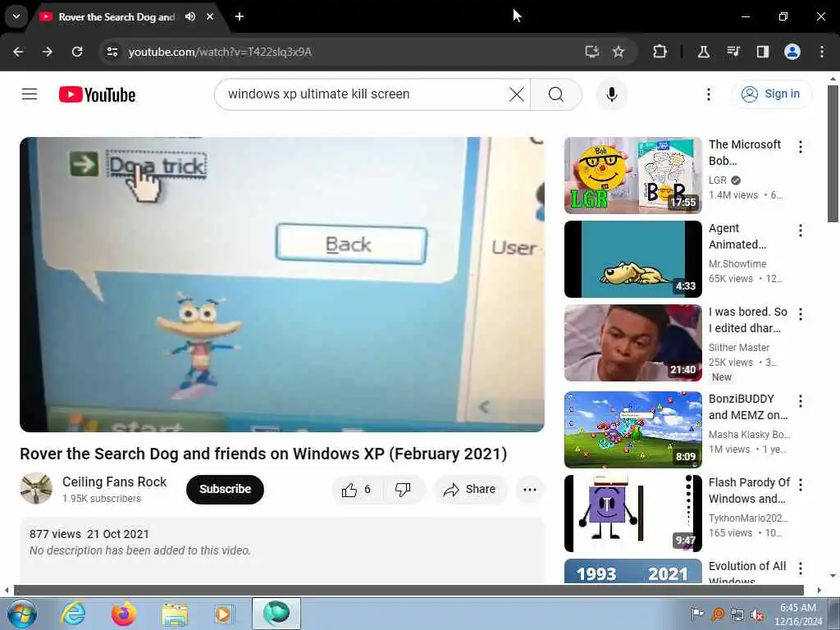Open more actions ellipsis under the video
The width and height of the screenshot is (840, 630).
[x=529, y=489]
